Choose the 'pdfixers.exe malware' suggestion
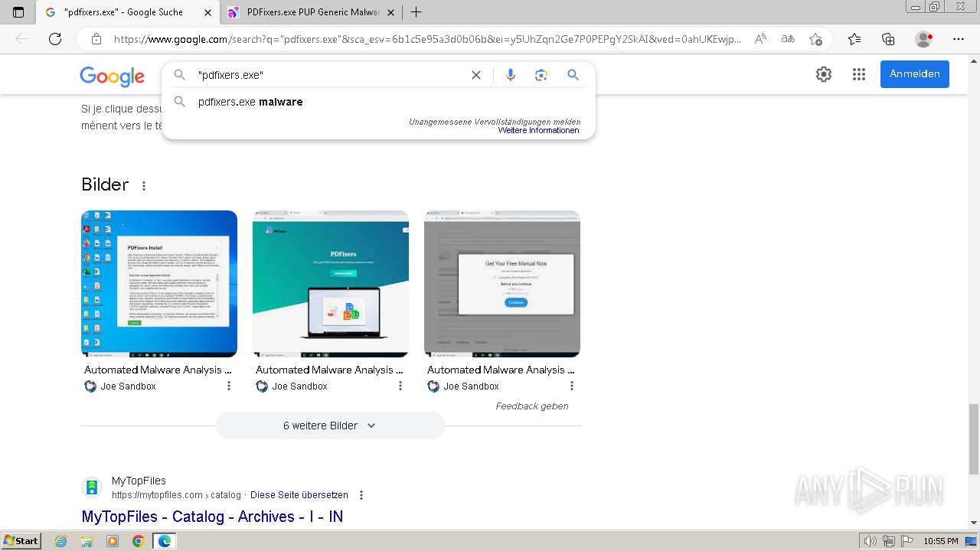 pos(250,102)
